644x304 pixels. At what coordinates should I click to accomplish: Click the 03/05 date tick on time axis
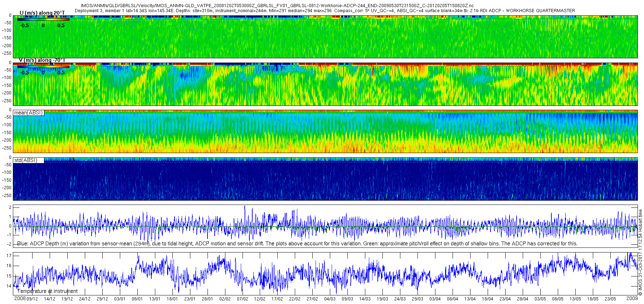[540, 299]
